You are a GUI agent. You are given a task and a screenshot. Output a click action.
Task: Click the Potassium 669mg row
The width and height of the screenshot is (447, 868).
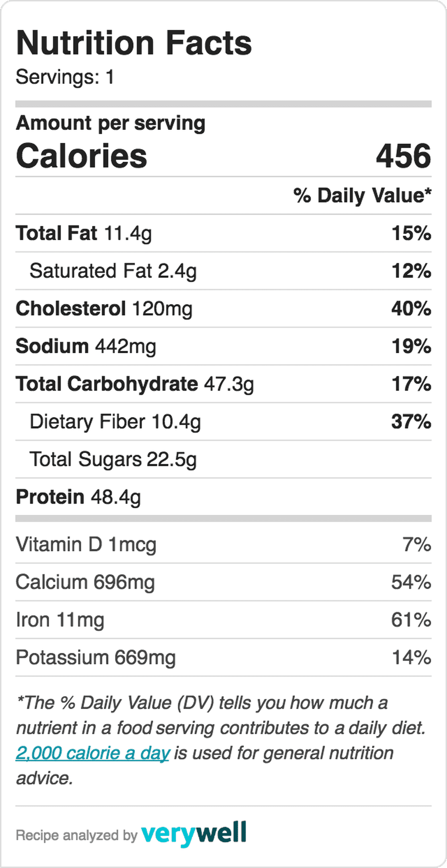(x=223, y=658)
